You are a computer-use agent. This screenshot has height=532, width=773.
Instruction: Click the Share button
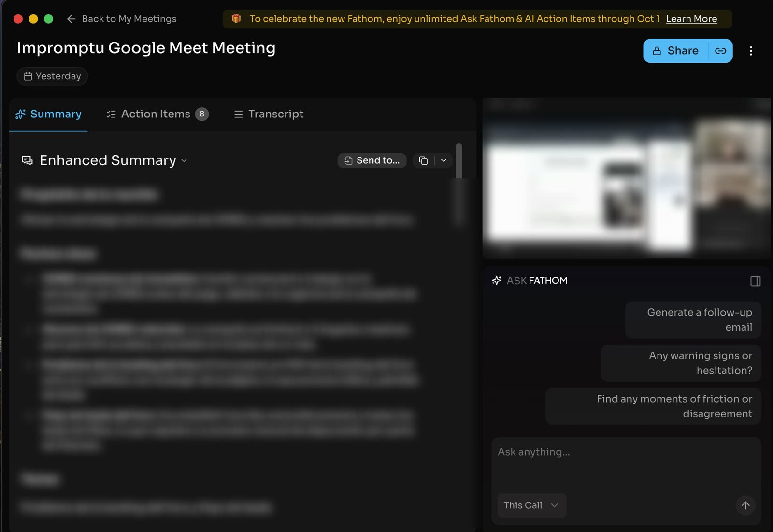tap(675, 51)
